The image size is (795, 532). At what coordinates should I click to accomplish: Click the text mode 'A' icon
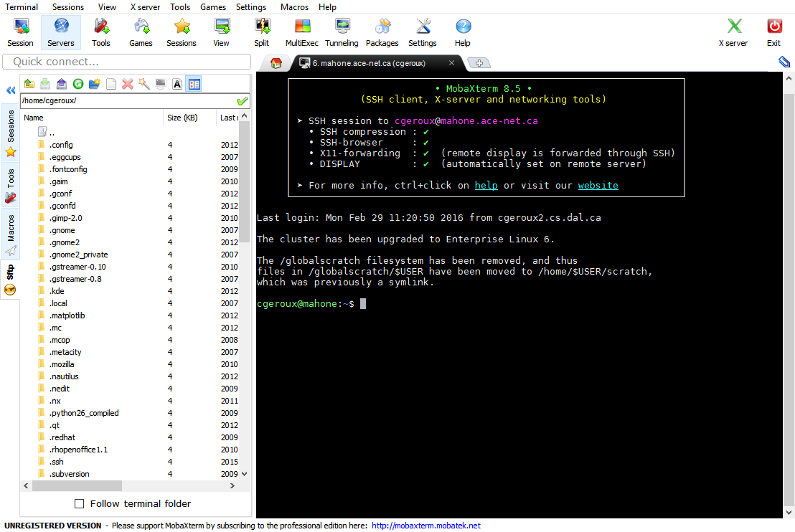pyautogui.click(x=177, y=84)
